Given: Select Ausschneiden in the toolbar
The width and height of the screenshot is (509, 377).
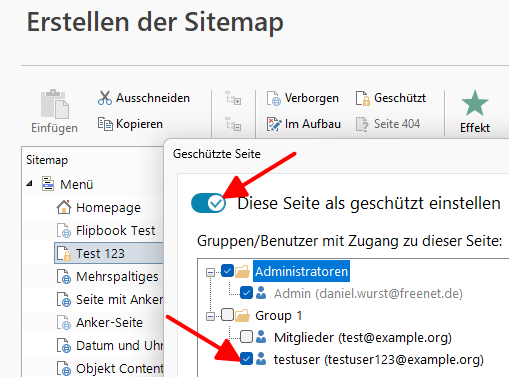Looking at the screenshot, I should click(144, 98).
